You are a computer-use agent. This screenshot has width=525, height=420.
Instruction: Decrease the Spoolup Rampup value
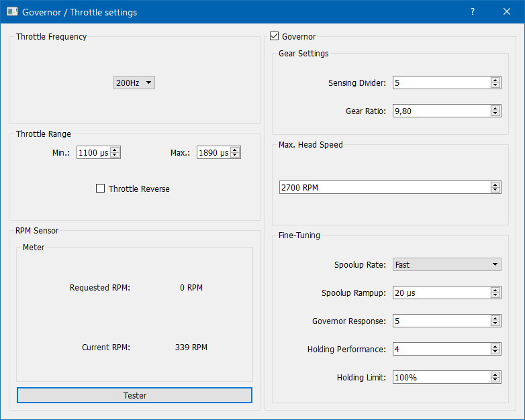pos(495,296)
